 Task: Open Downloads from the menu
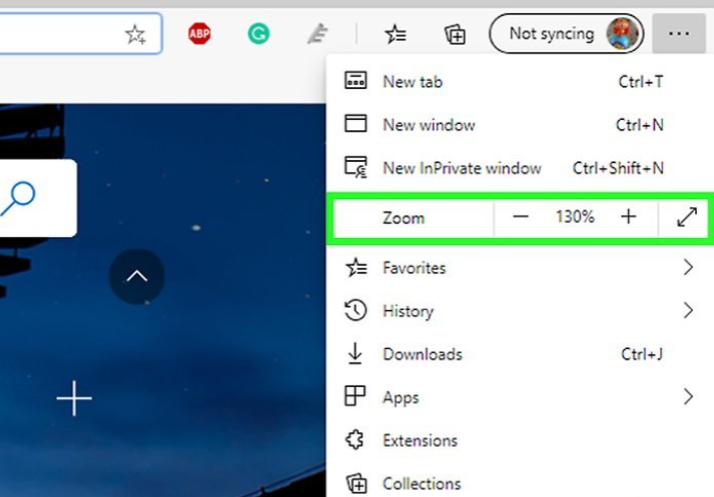pyautogui.click(x=422, y=354)
